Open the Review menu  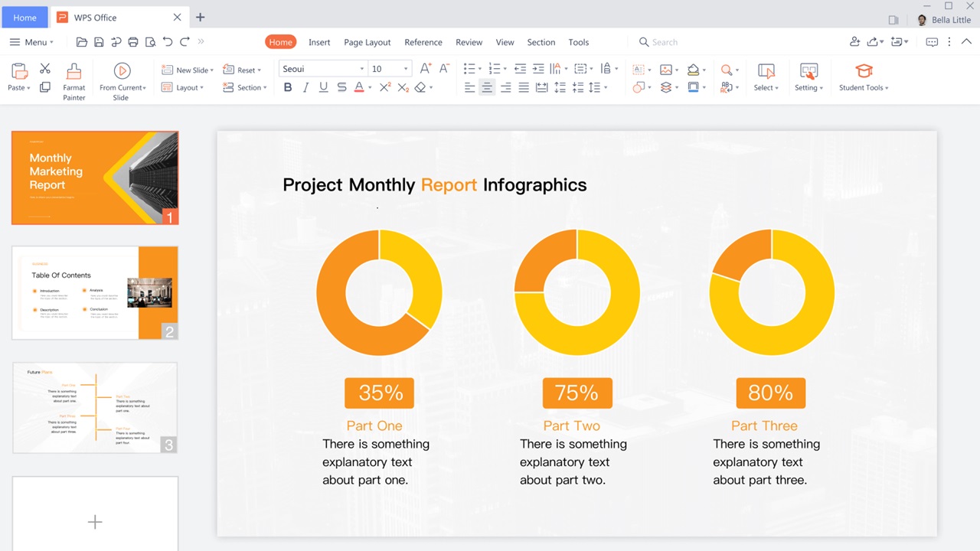point(469,42)
